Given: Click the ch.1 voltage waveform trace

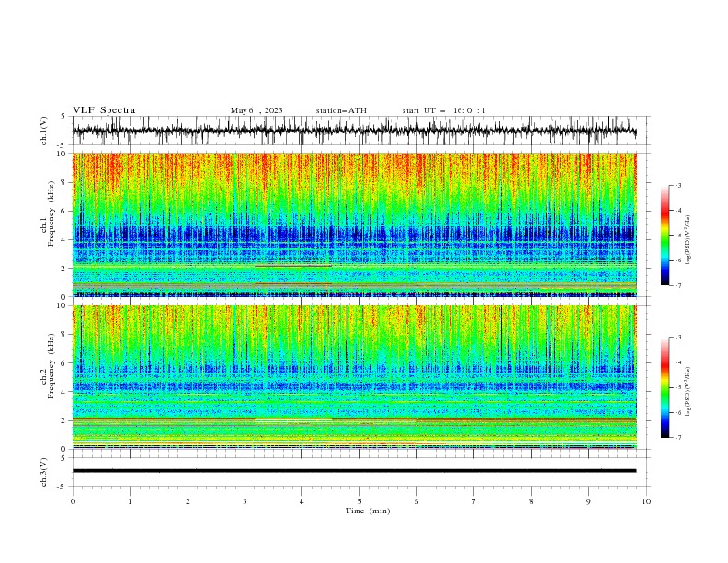Looking at the screenshot, I should pyautogui.click(x=354, y=131).
